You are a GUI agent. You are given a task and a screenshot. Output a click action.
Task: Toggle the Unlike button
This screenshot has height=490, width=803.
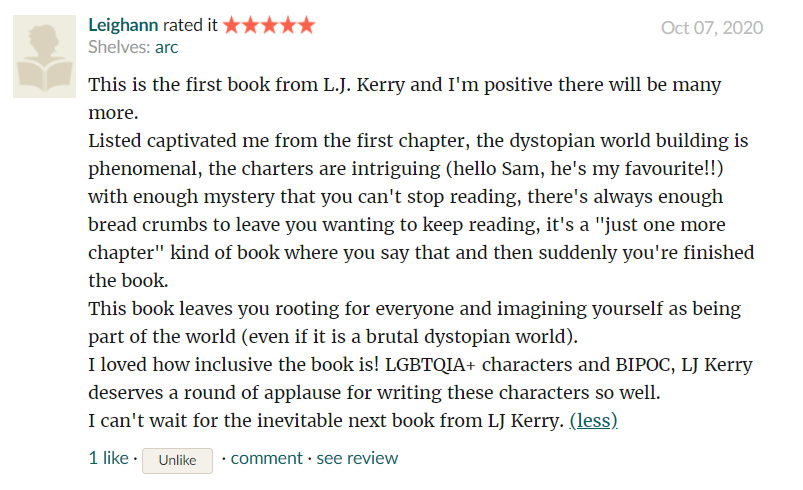[x=177, y=460]
